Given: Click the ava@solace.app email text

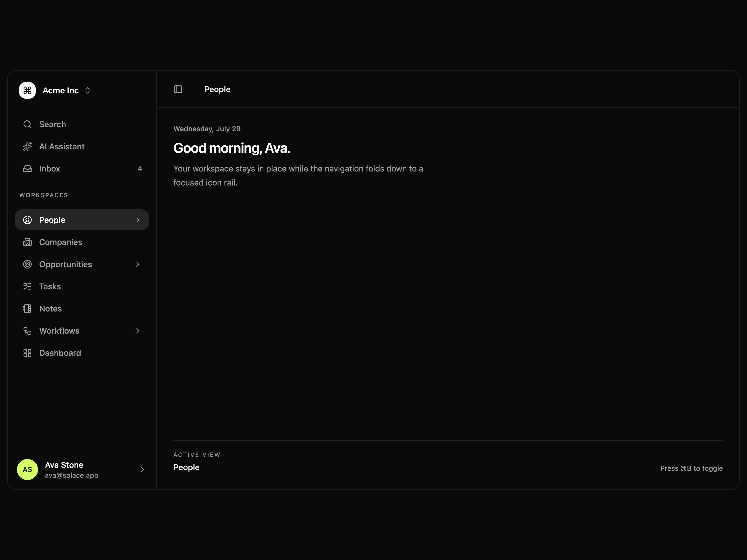Looking at the screenshot, I should coord(72,475).
